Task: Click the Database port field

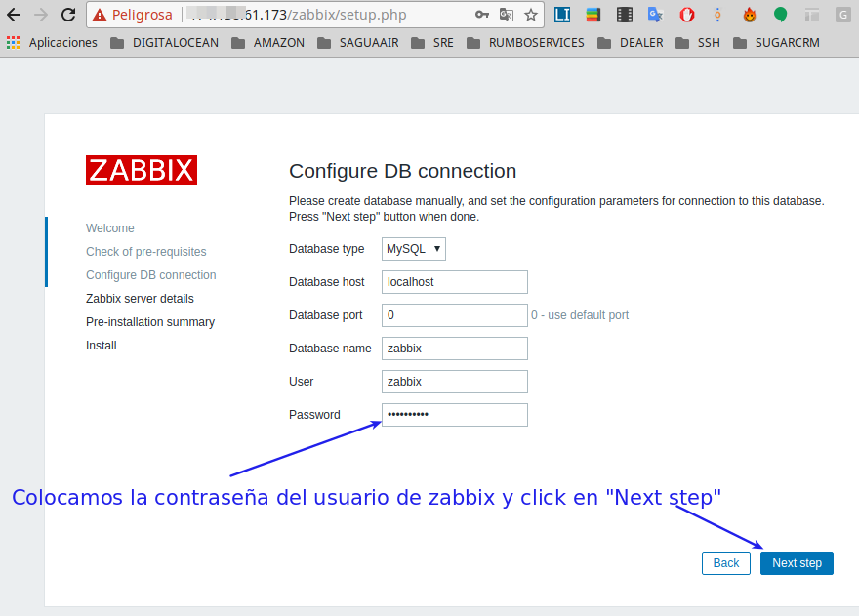Action: point(455,315)
